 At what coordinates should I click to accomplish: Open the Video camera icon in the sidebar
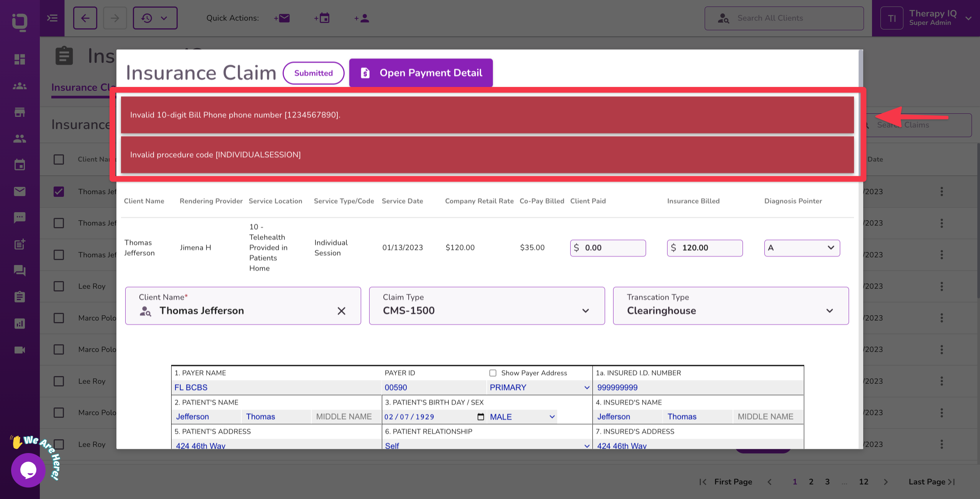19,350
